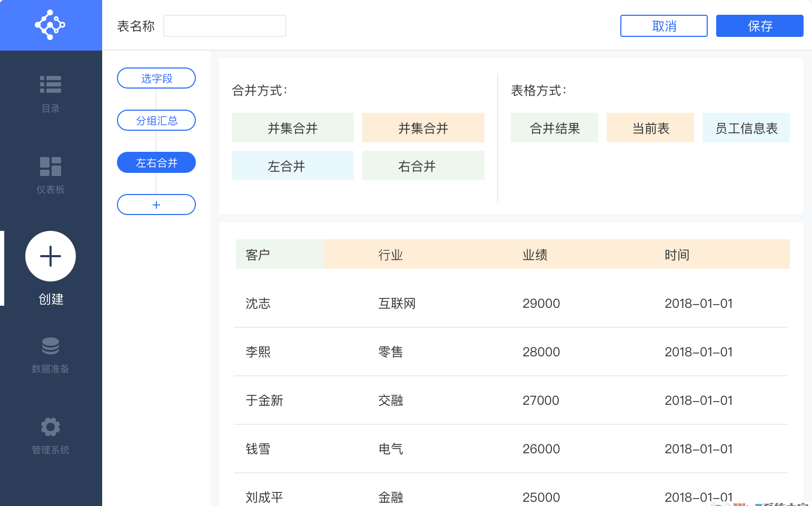Click the date in 李熙 row
The height and width of the screenshot is (506, 812).
699,352
